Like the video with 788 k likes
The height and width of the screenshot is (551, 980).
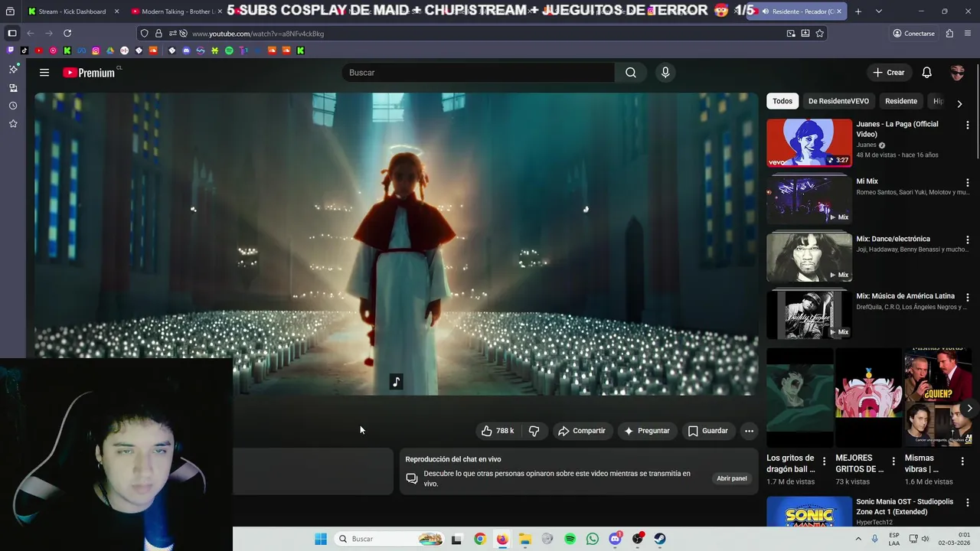(497, 431)
